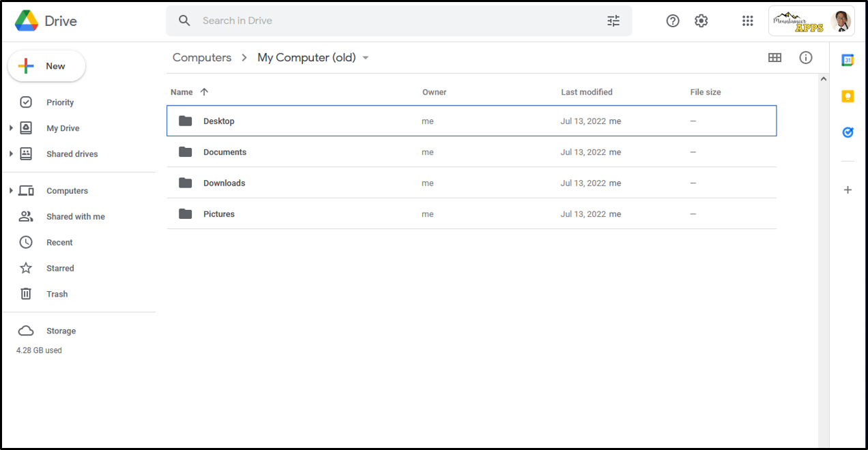Viewport: 868px width, 450px height.
Task: Open Trash from the sidebar
Action: coord(57,294)
